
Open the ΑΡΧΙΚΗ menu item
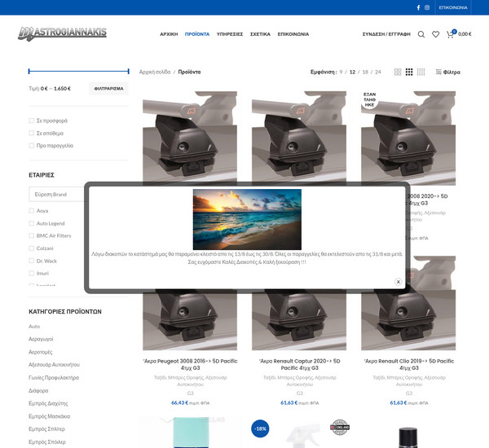[x=169, y=34]
